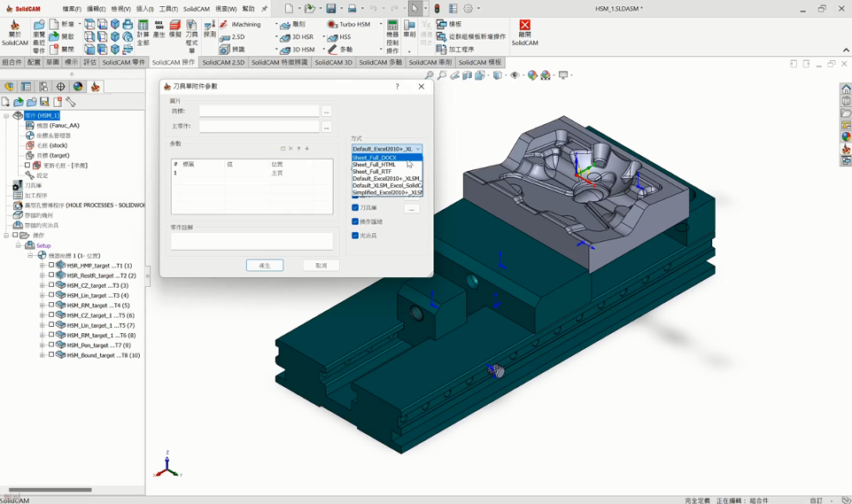Click the iMachining toolbar icon
Viewport: 852px width, 504px height.
coord(224,25)
